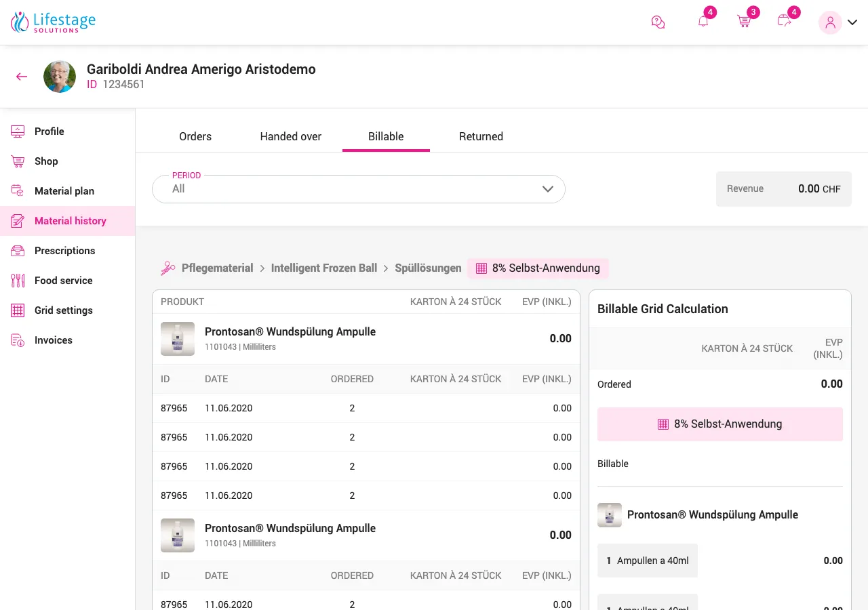The image size is (868, 610).
Task: Click the Grid settings sidebar icon
Action: [x=18, y=310]
